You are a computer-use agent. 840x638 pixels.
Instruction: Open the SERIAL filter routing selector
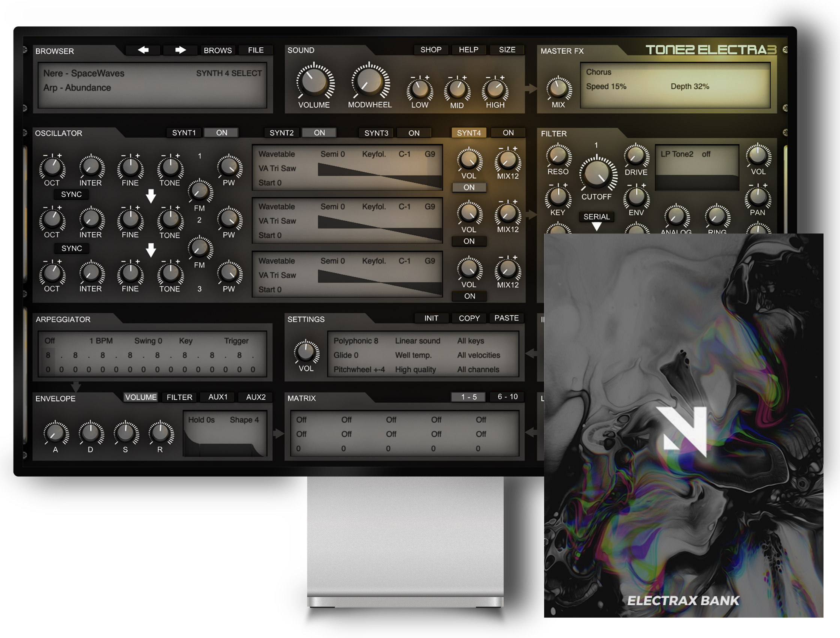point(597,217)
